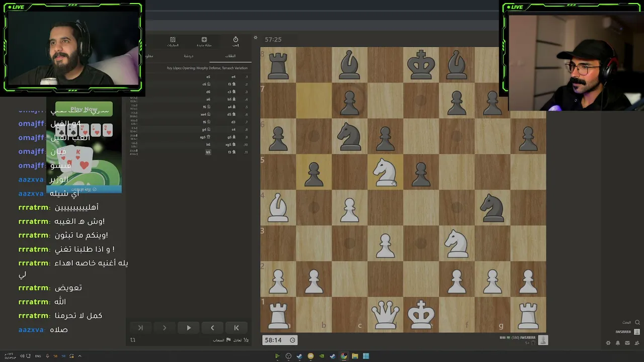
Task: Open the IWSRRRR player avatar by the board
Action: pyautogui.click(x=543, y=340)
